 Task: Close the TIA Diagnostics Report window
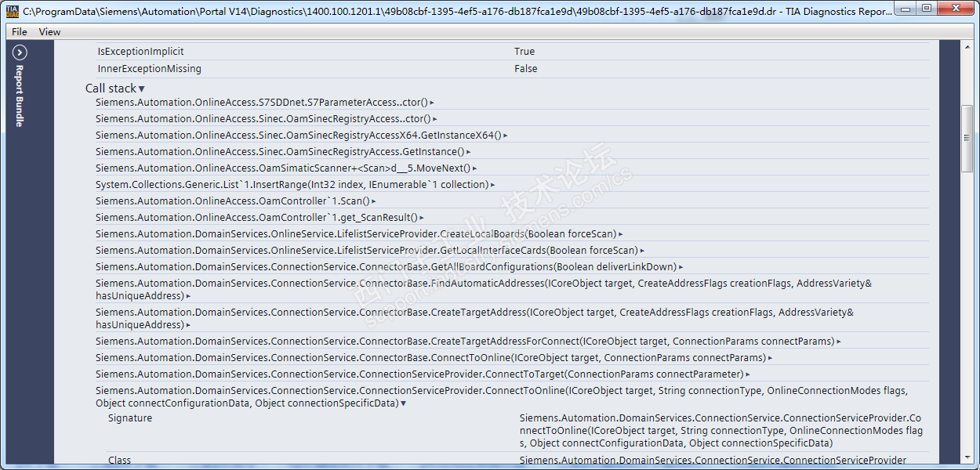click(x=955, y=8)
